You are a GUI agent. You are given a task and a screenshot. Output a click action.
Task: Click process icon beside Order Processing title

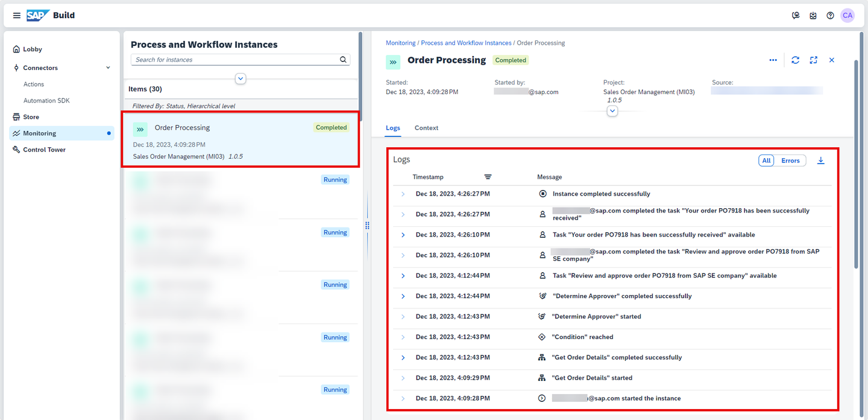[393, 62]
